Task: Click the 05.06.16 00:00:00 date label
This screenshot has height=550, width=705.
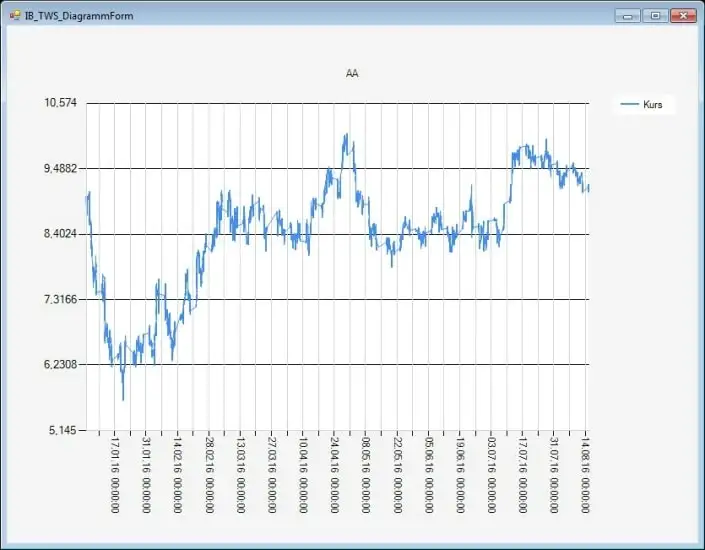Action: [x=428, y=475]
